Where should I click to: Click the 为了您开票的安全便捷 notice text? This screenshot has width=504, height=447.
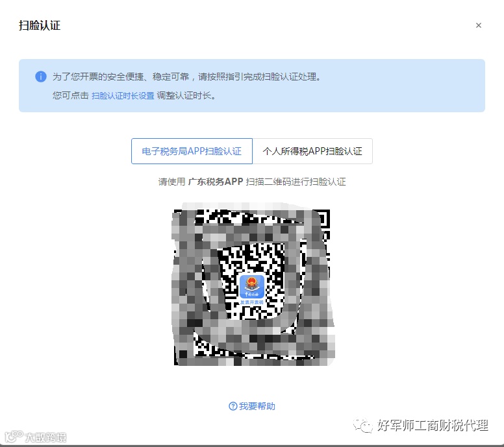pos(186,77)
